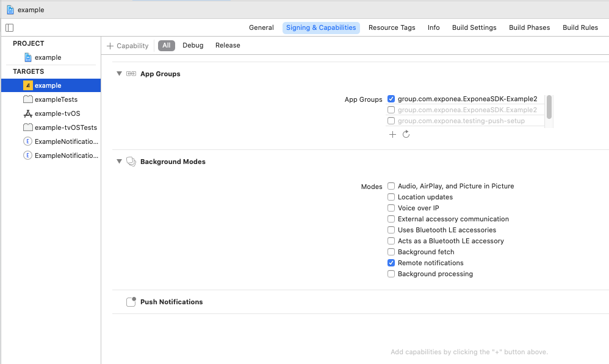Click the first ExampleNotificatio... extension icon

click(x=27, y=141)
